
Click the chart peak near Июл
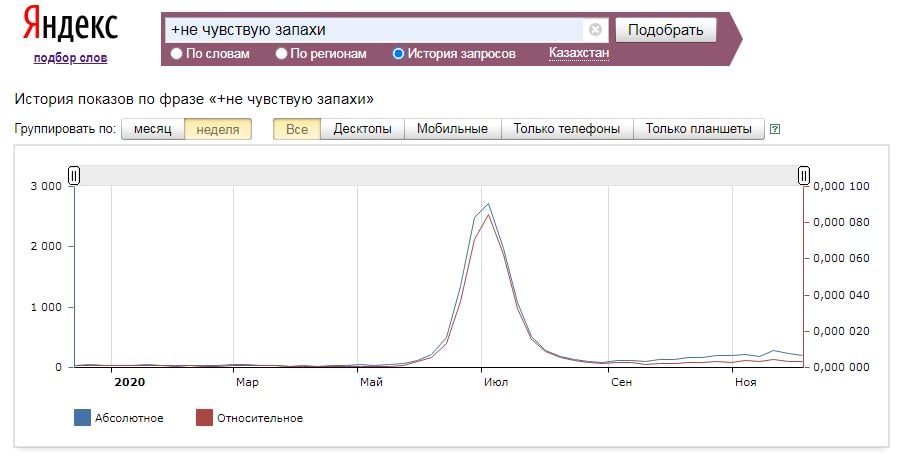[x=488, y=204]
